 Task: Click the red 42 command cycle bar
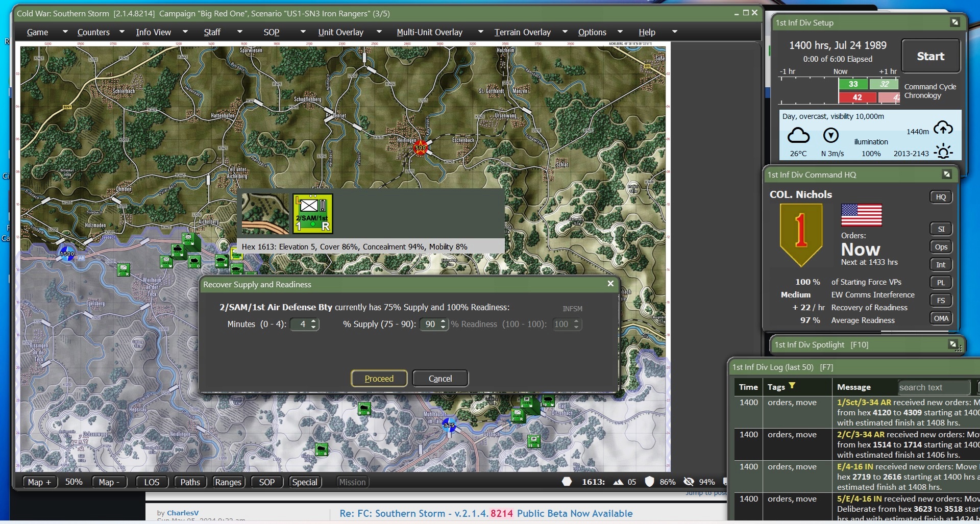coord(857,97)
